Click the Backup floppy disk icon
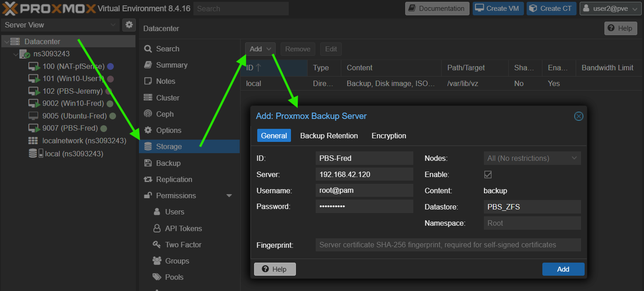The width and height of the screenshot is (644, 291). (148, 163)
